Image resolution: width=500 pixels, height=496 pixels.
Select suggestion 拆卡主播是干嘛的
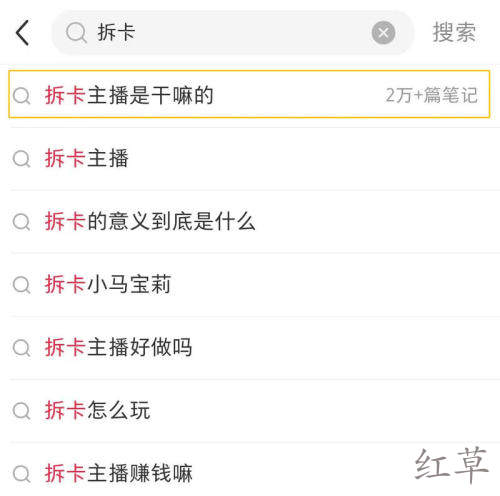coord(249,94)
